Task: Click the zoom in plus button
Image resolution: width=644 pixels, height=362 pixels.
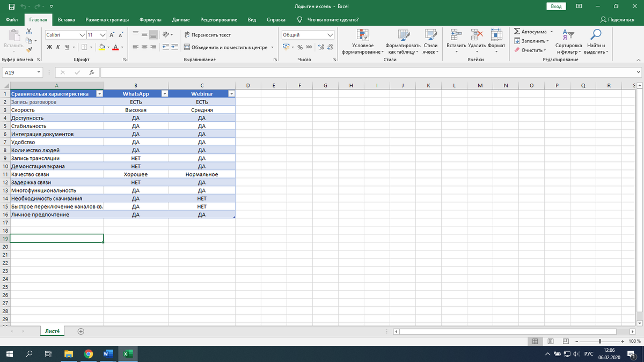Action: tap(623, 341)
